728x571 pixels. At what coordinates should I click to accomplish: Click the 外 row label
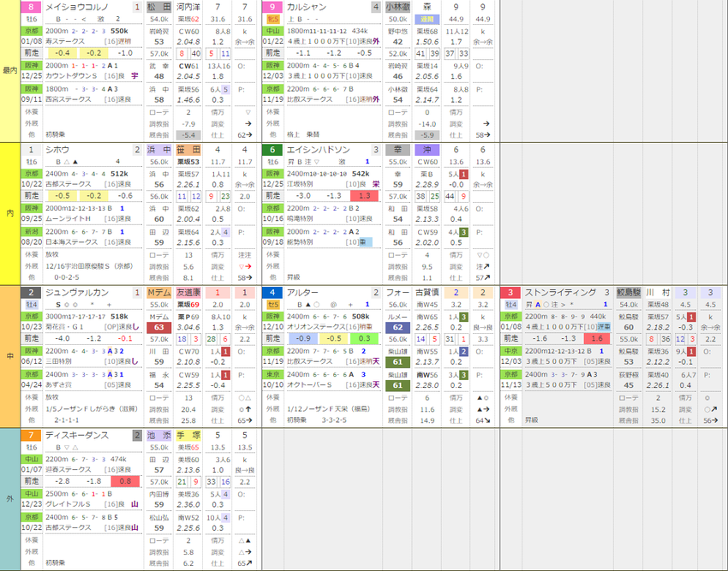coord(9,499)
